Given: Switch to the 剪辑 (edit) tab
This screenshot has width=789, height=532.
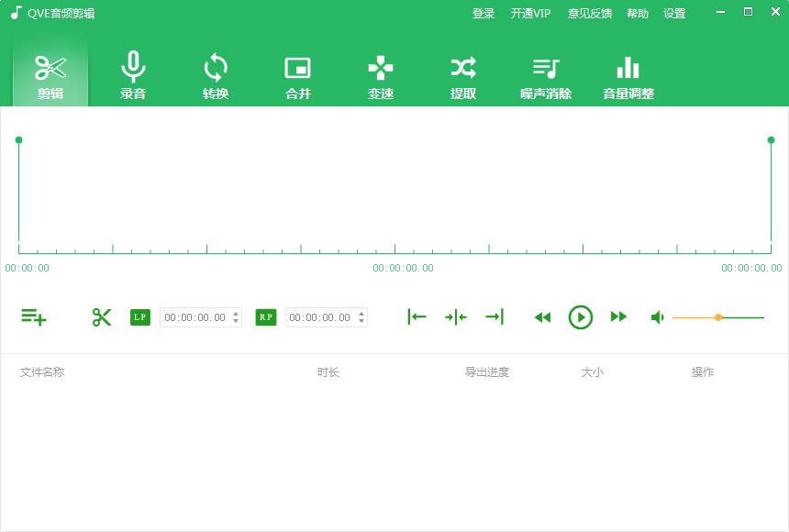Looking at the screenshot, I should [x=50, y=75].
